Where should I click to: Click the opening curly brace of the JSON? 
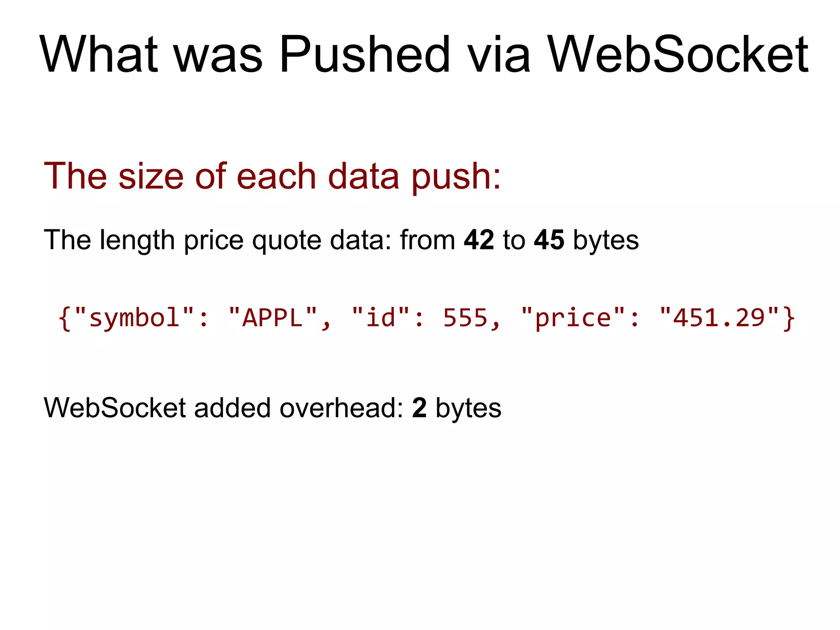pos(65,318)
